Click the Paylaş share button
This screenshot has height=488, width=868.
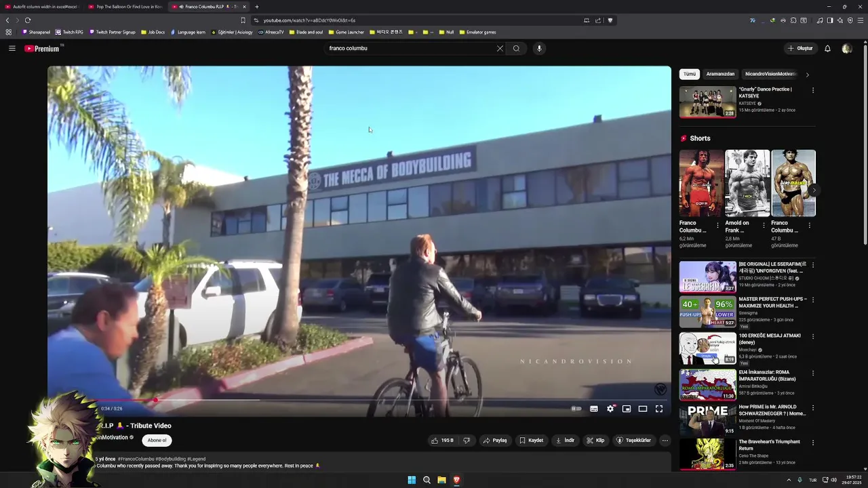[495, 441]
